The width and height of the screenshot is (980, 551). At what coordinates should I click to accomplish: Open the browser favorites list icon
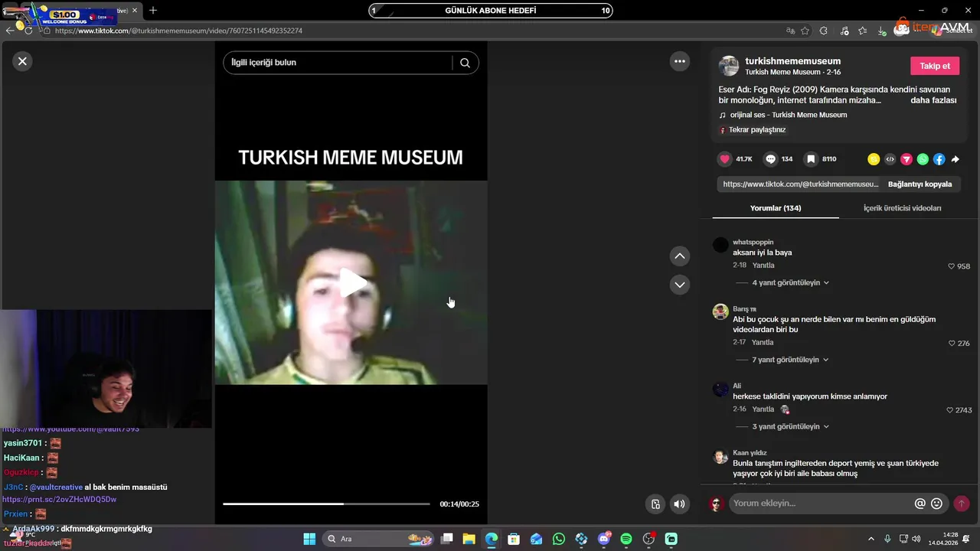(x=862, y=31)
